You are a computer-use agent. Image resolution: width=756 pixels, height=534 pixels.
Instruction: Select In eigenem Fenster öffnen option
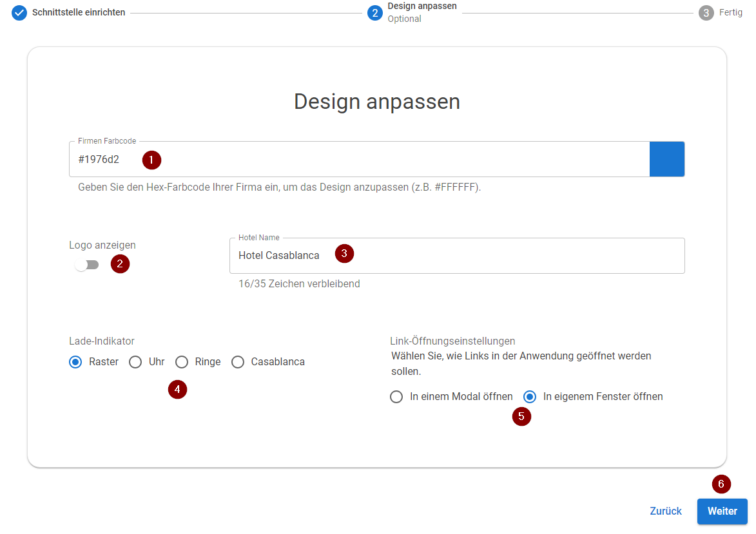(530, 396)
